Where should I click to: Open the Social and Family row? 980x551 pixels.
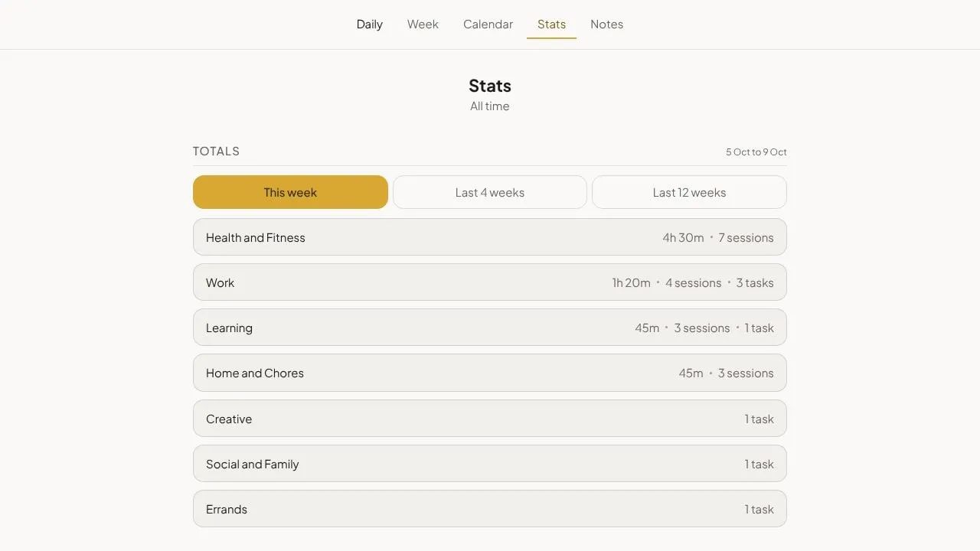point(490,464)
